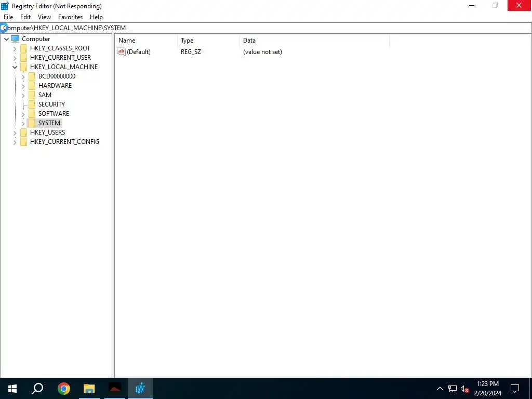Expand HKEY_CURRENT_USER chevron
Image resolution: width=532 pixels, height=399 pixels.
[x=15, y=58]
